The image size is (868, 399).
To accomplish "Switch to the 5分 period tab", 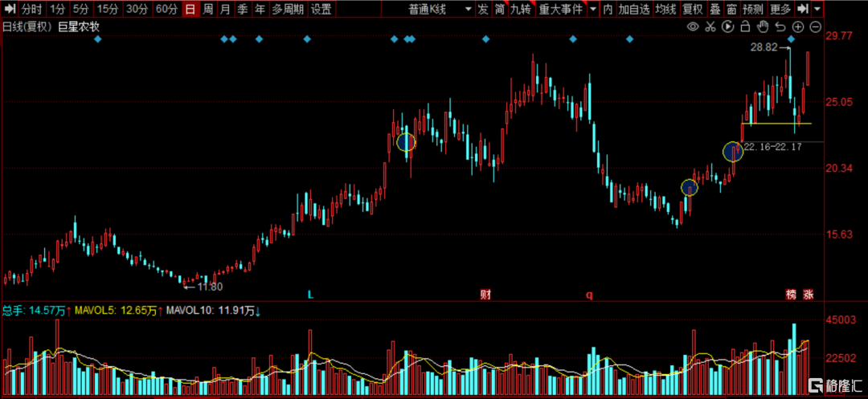I will point(80,9).
